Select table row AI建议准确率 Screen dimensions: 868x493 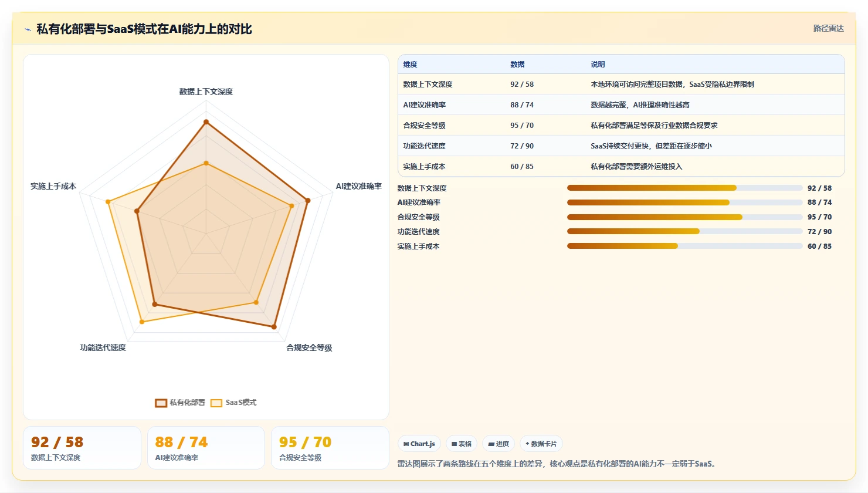point(621,104)
